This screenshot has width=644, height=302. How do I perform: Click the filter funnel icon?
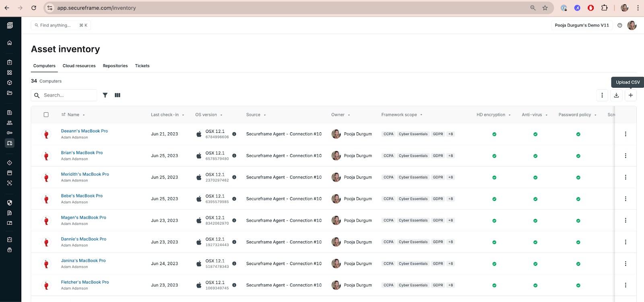pos(105,95)
